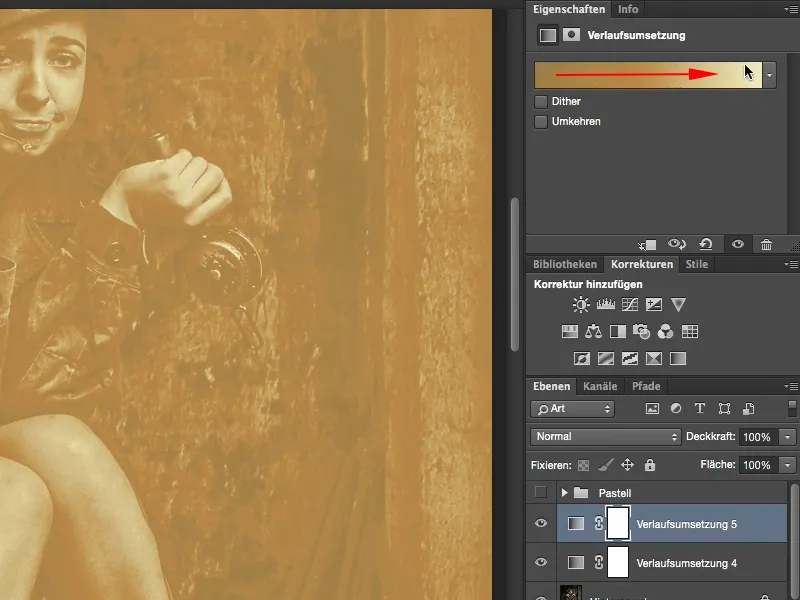The image size is (800, 600).
Task: Delete the adjustment layer via trash icon
Action: pos(765,243)
